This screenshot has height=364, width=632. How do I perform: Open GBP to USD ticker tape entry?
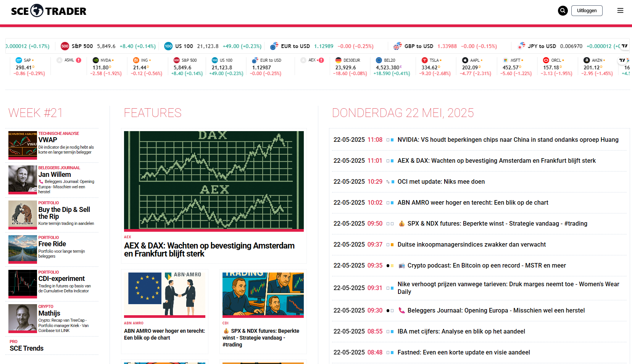(445, 46)
